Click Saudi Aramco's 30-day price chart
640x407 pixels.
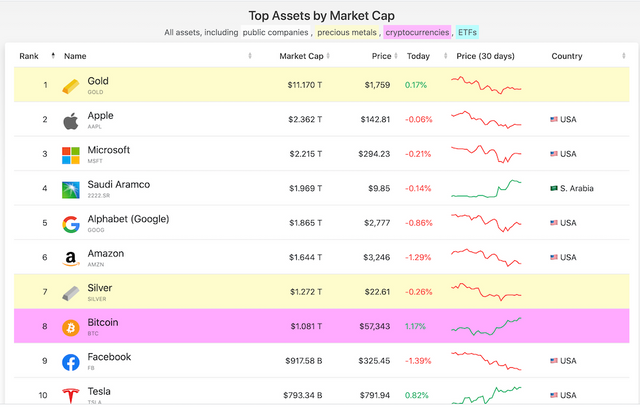click(486, 189)
